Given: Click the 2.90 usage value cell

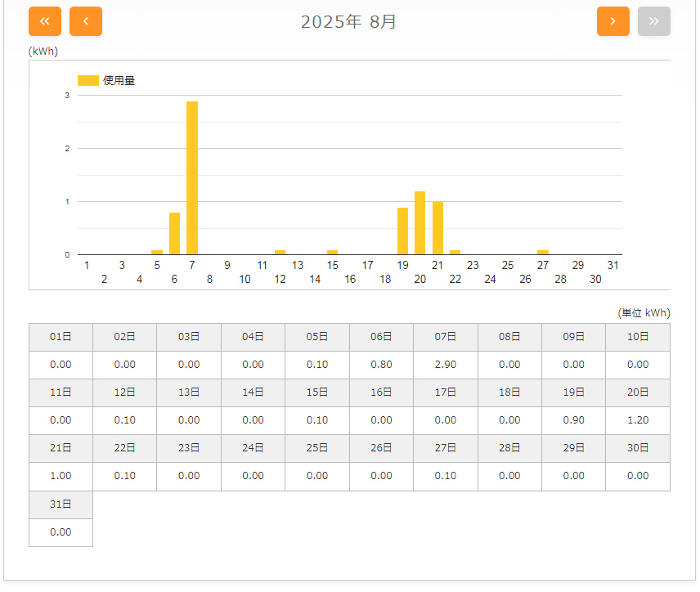Looking at the screenshot, I should click(446, 365).
